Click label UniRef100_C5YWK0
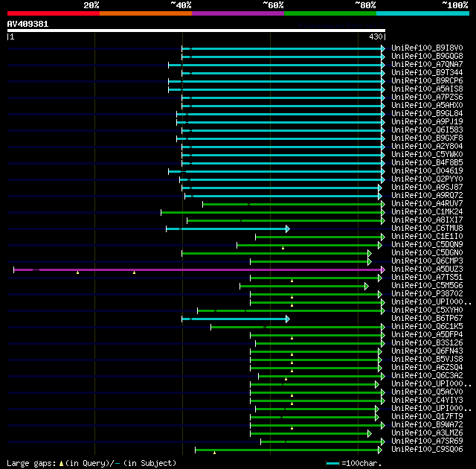Viewport: 476px width, 469px height. point(427,155)
